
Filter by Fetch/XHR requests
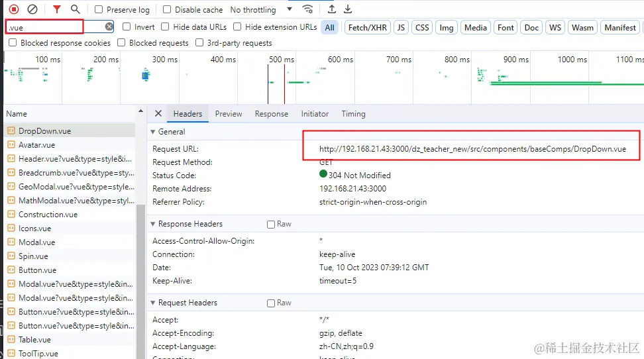coord(368,28)
